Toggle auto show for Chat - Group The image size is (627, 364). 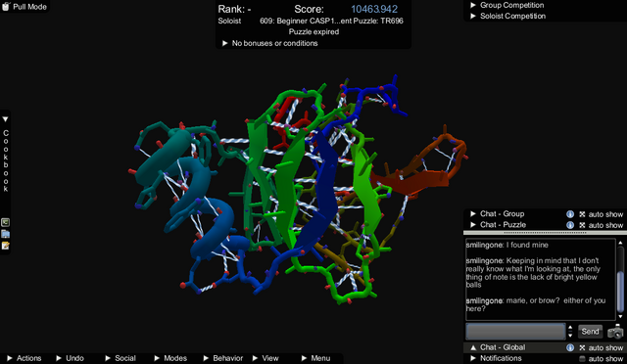point(582,214)
